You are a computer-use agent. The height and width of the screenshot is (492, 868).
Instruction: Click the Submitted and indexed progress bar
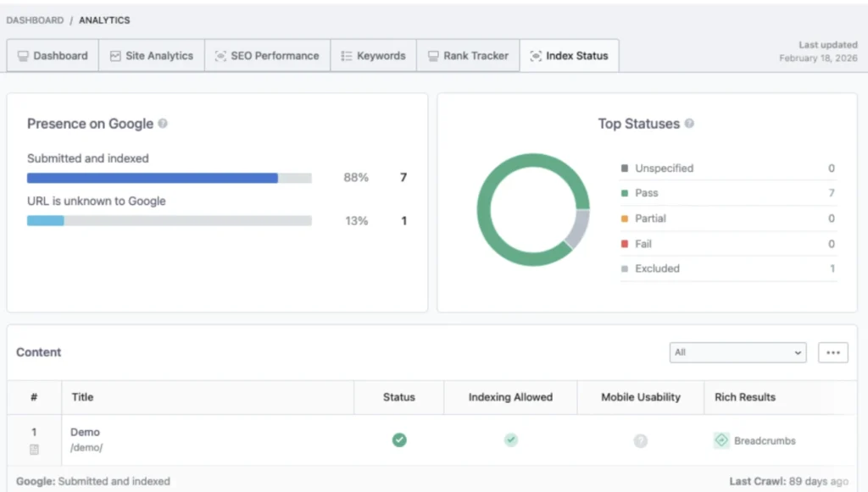[x=169, y=178]
